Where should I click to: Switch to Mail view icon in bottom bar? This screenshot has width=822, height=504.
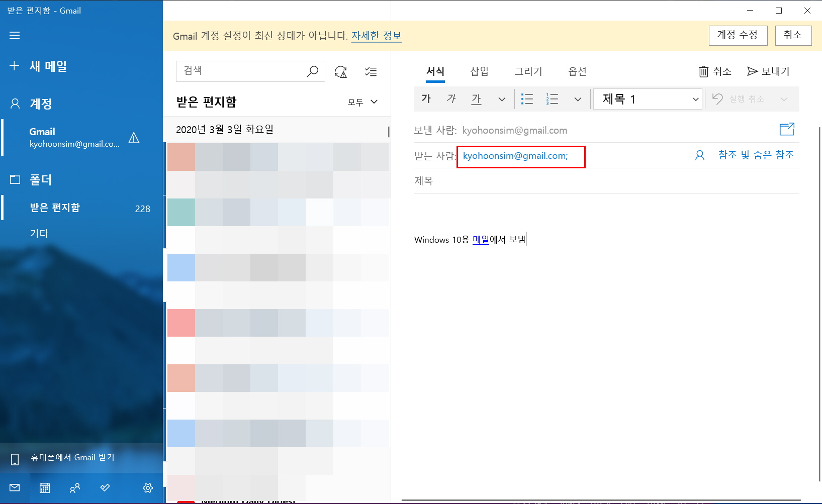point(15,487)
